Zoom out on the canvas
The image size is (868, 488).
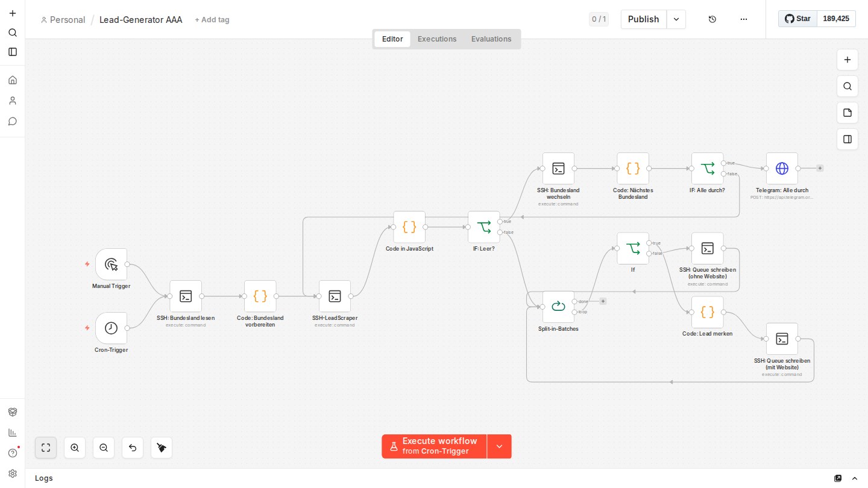point(104,448)
